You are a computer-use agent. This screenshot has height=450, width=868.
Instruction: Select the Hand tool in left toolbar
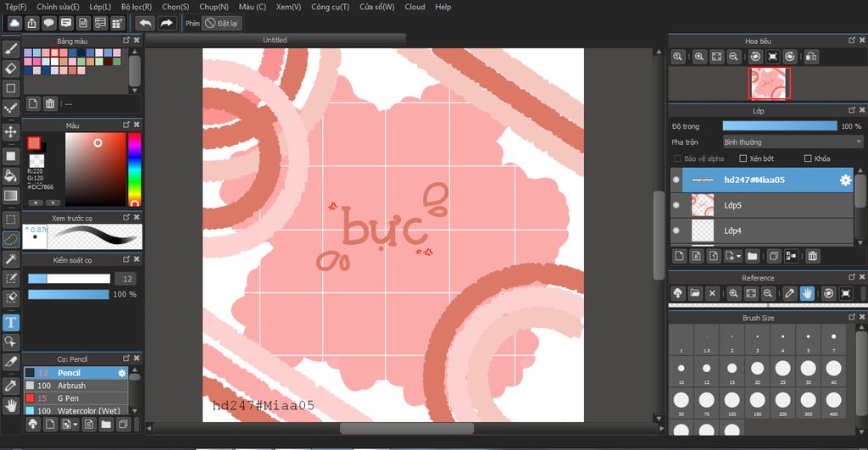pyautogui.click(x=10, y=406)
